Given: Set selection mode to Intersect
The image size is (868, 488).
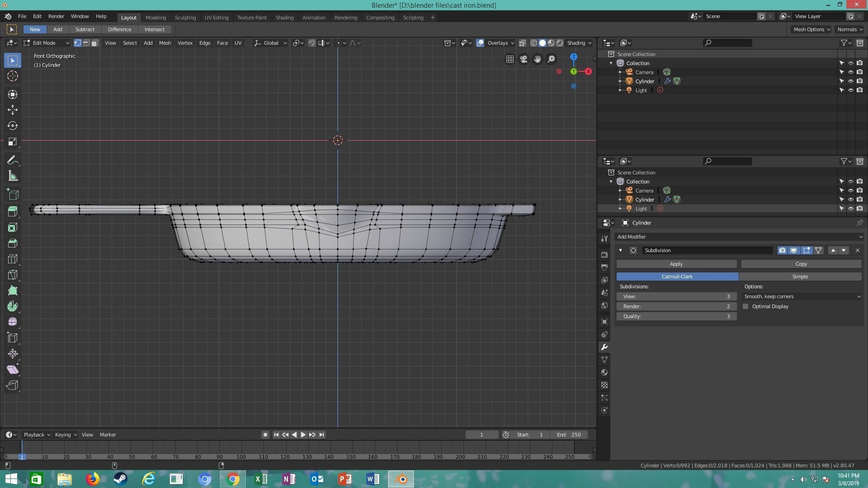Looking at the screenshot, I should 155,29.
